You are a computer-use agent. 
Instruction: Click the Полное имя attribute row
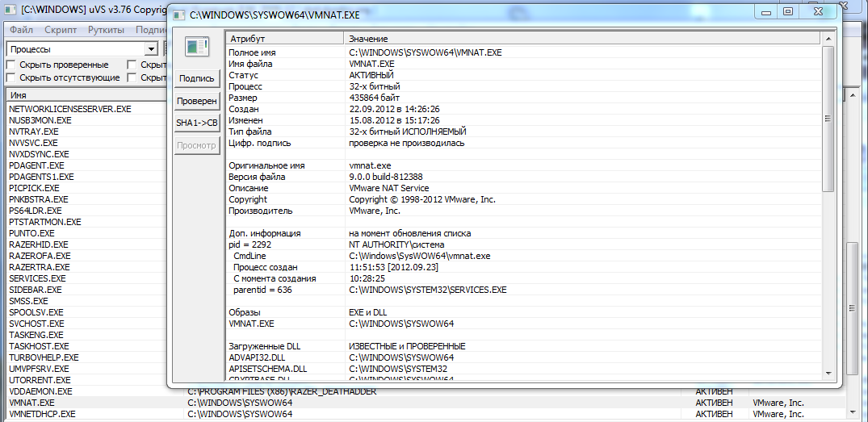click(x=524, y=52)
